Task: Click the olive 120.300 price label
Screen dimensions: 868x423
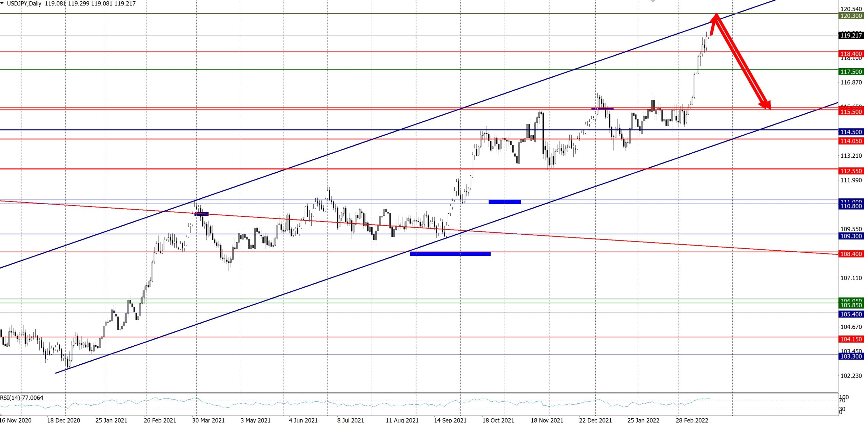Action: (x=851, y=16)
